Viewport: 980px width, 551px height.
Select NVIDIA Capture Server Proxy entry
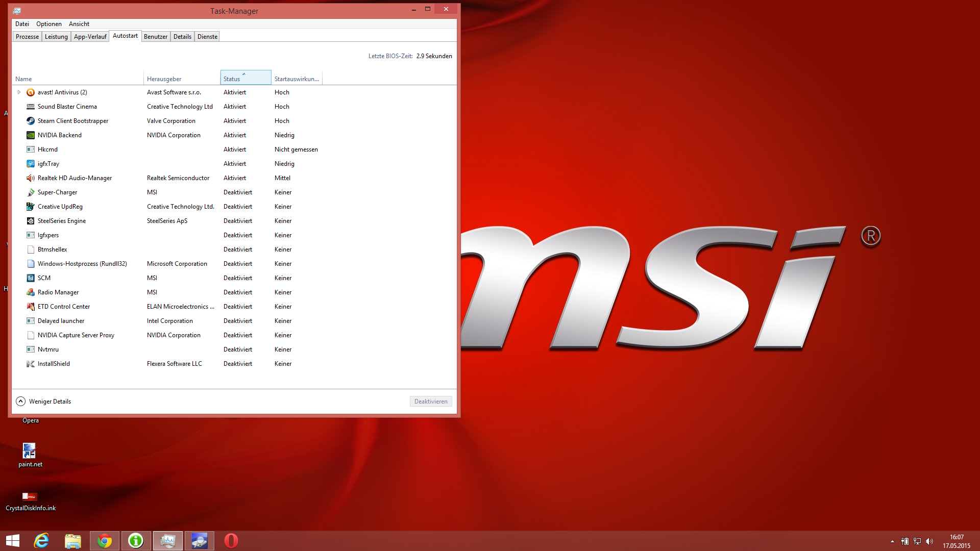point(76,335)
